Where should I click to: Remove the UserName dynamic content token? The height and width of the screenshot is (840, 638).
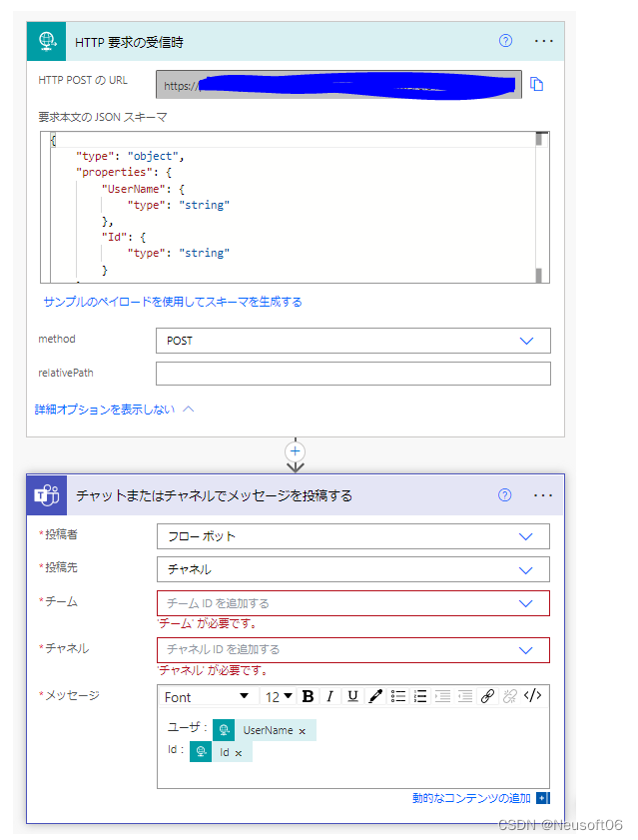pyautogui.click(x=303, y=731)
